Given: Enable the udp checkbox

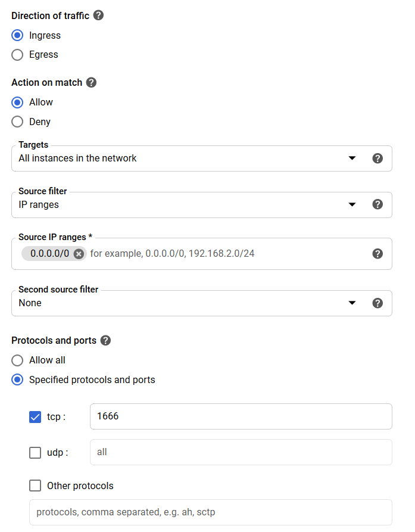Looking at the screenshot, I should pyautogui.click(x=35, y=452).
